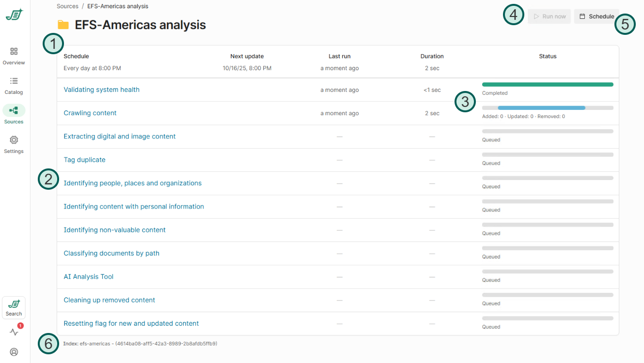The height and width of the screenshot is (363, 644).
Task: Select the Sources sidebar icon
Action: 14,114
